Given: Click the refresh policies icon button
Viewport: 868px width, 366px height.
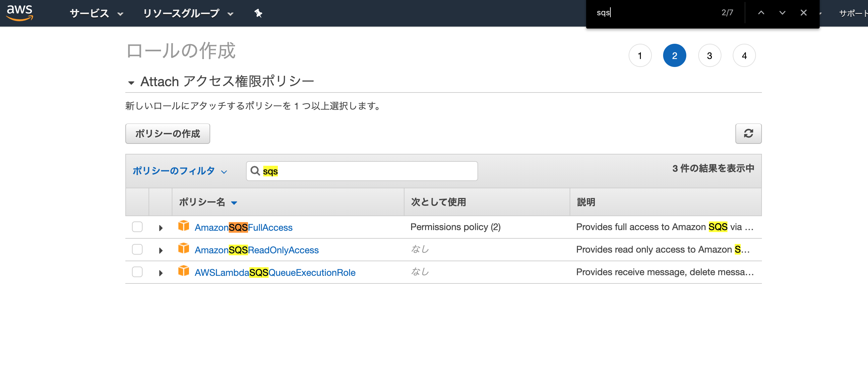Looking at the screenshot, I should click(748, 134).
